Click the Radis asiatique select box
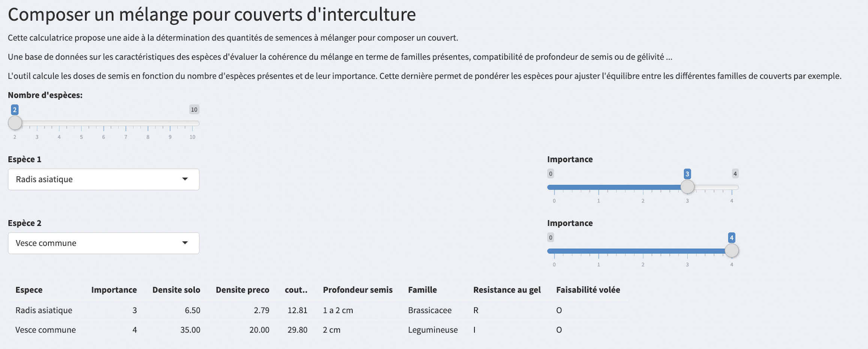 tap(97, 179)
